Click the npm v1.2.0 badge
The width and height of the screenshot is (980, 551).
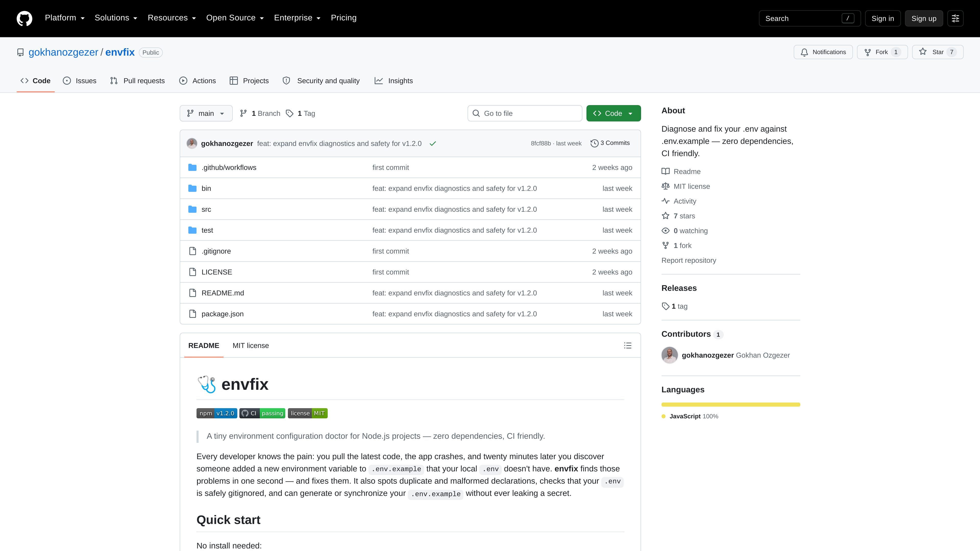coord(217,413)
